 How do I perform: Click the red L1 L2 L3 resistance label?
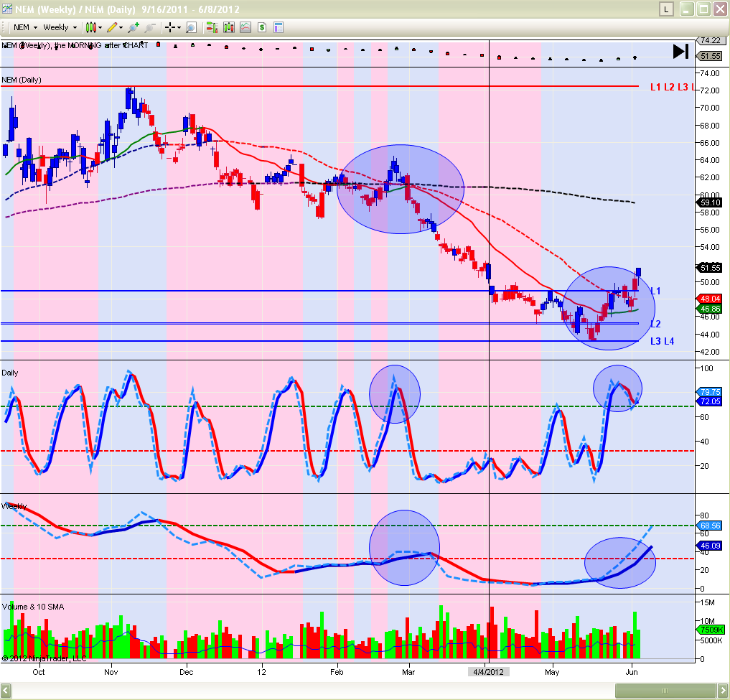pos(672,87)
